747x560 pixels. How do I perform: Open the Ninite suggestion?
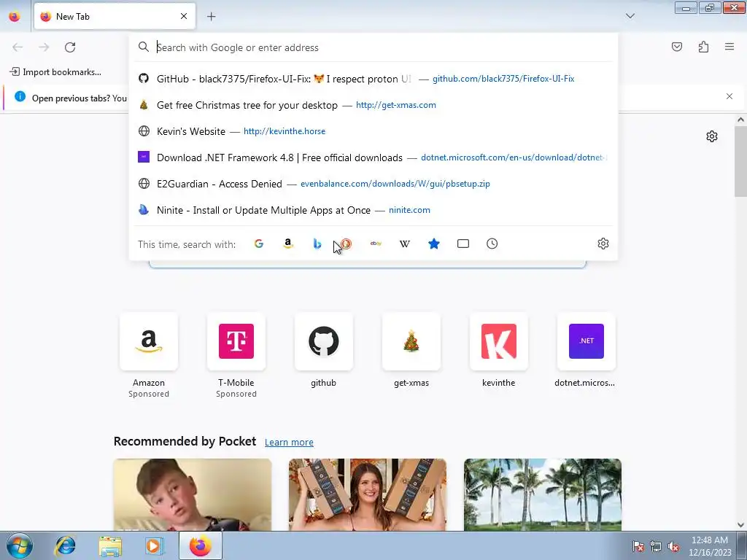point(373,209)
